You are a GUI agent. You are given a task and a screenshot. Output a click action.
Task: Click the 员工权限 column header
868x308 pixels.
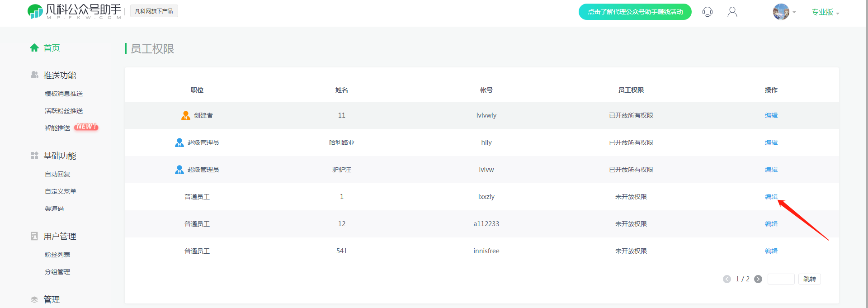[631, 90]
